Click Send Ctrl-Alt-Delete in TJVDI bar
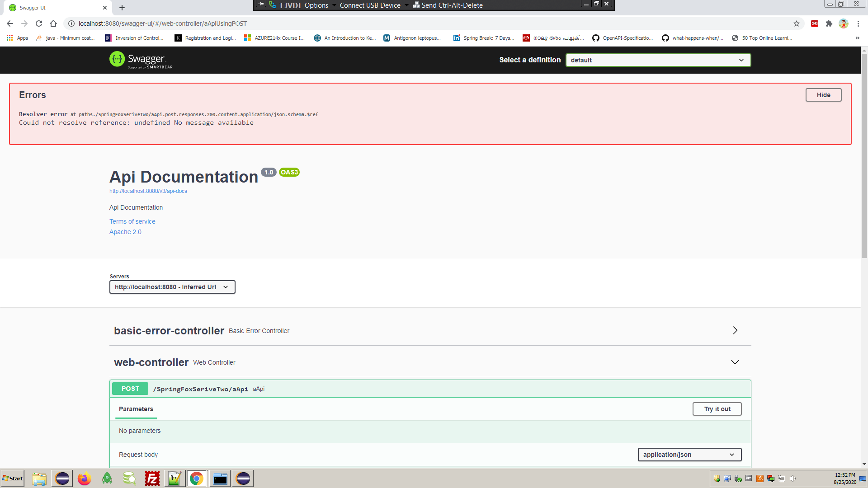Image resolution: width=868 pixels, height=488 pixels. click(x=448, y=5)
